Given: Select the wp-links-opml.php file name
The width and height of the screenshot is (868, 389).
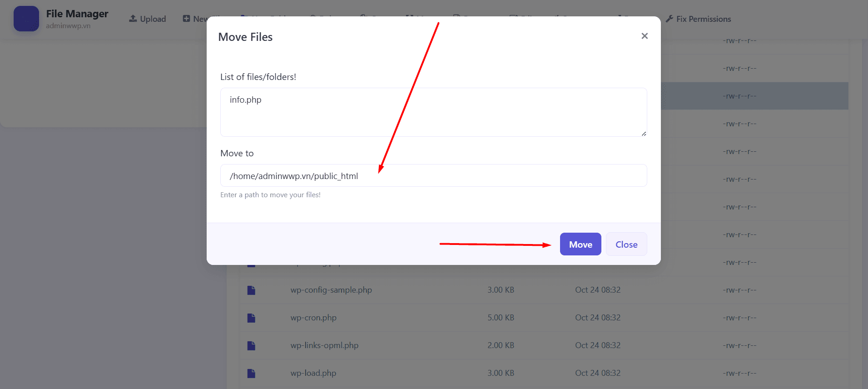Looking at the screenshot, I should (324, 345).
